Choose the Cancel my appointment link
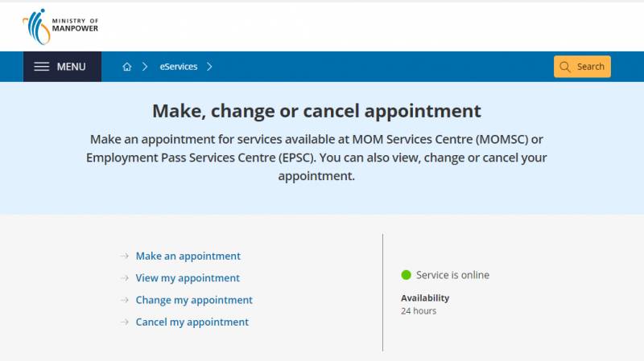The height and width of the screenshot is (361, 644). coord(192,322)
